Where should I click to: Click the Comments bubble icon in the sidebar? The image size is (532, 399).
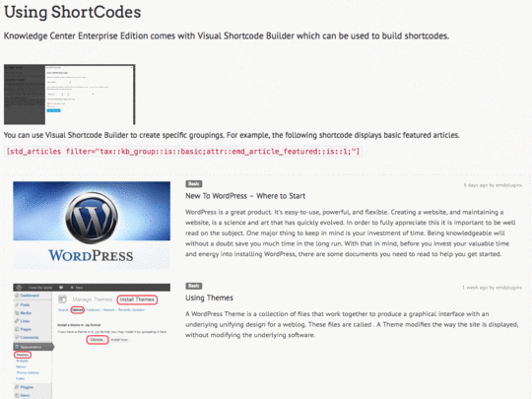(17, 337)
